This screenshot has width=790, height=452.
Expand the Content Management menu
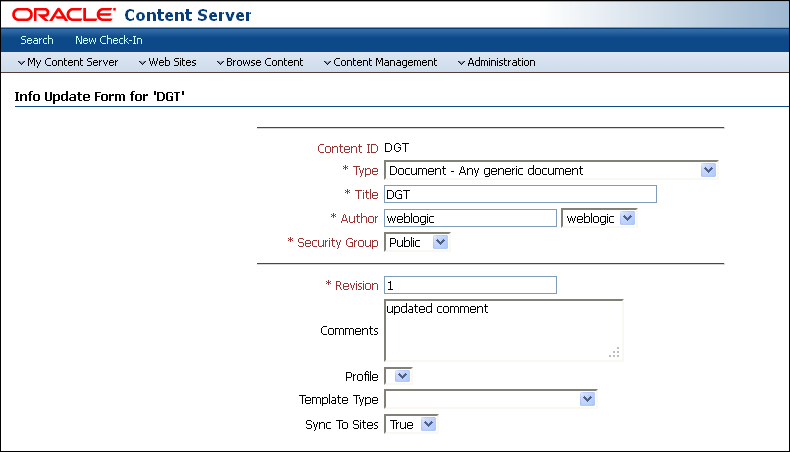380,62
